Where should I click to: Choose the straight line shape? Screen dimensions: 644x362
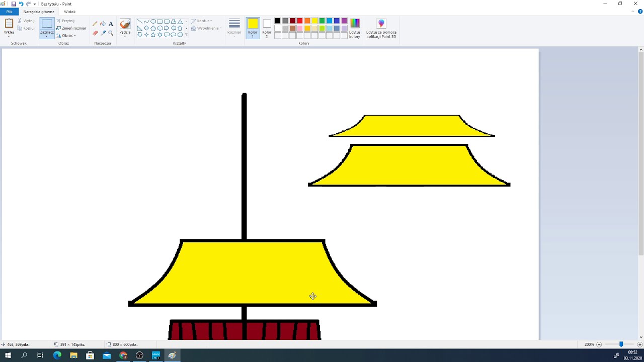click(139, 22)
